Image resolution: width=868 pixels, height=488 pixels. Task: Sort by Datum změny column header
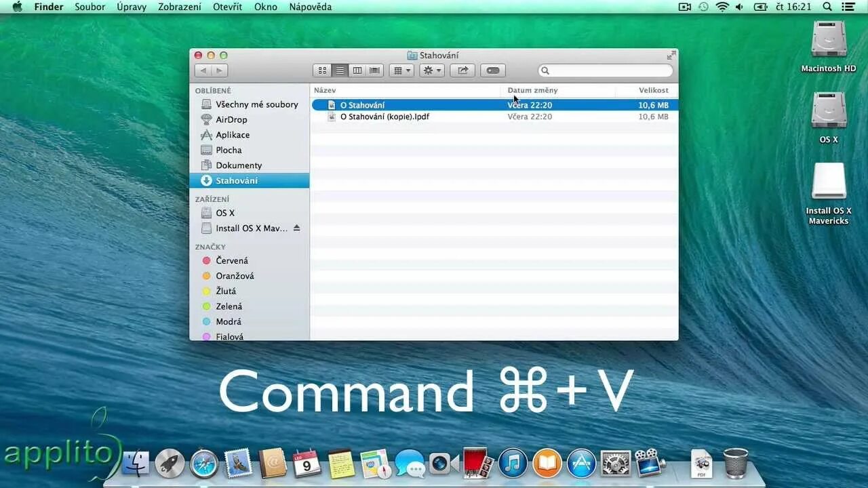tap(557, 90)
